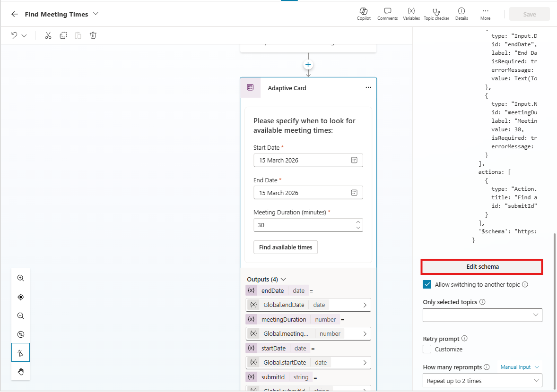Click the Find available times button

coord(286,247)
